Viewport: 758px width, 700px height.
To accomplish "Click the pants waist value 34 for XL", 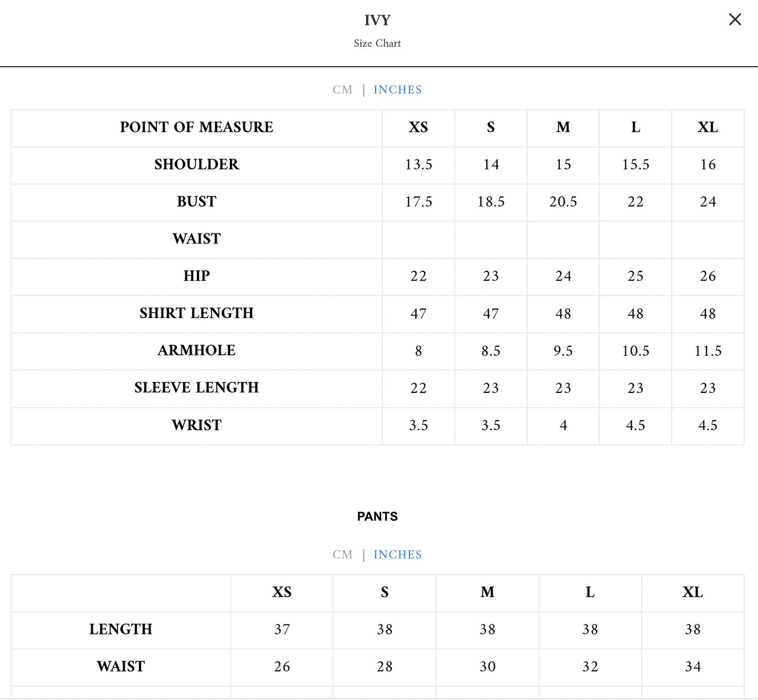I will 693,666.
